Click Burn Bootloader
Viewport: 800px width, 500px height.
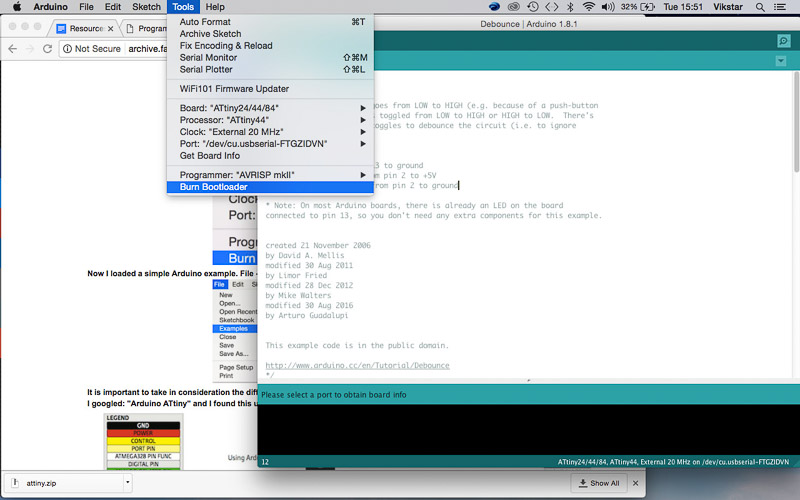click(x=270, y=187)
